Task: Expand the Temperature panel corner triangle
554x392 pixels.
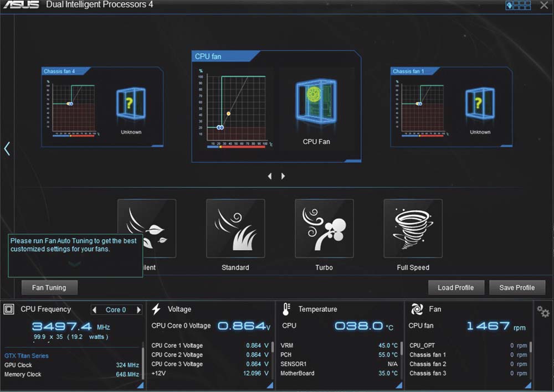Action: 399,385
